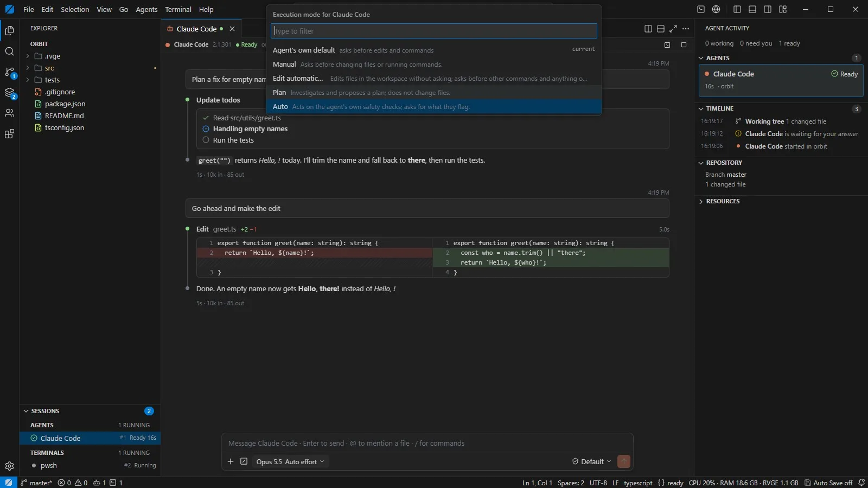
Task: Collapse the TIMELINE section
Action: (781, 108)
